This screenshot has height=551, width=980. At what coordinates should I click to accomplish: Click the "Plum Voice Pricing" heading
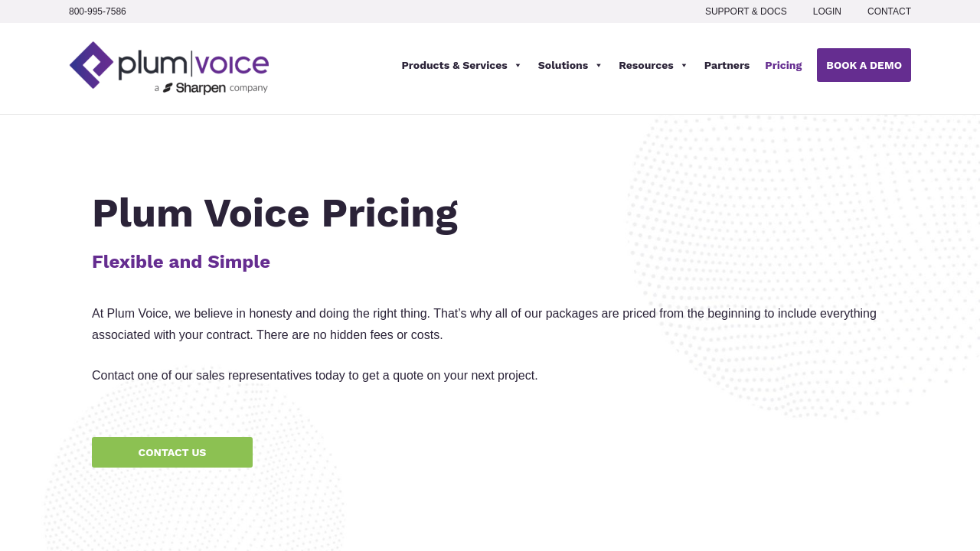(x=275, y=214)
